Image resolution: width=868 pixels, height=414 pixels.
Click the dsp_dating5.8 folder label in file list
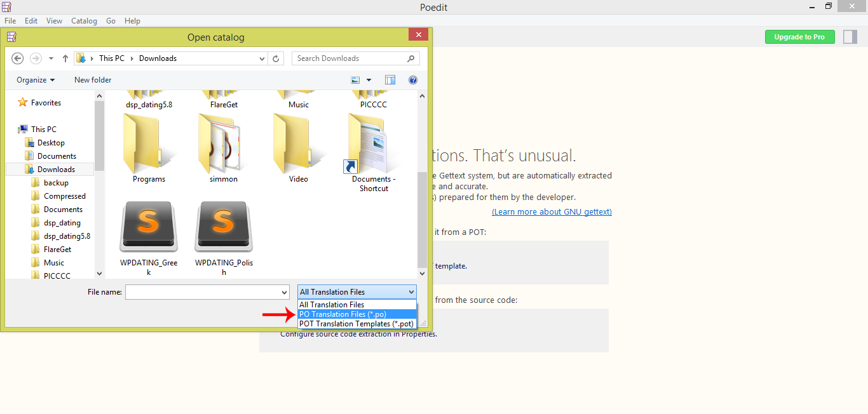(149, 105)
